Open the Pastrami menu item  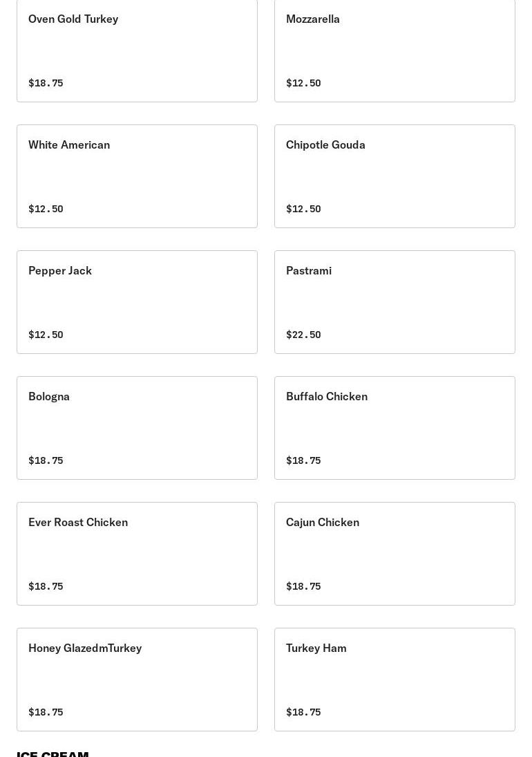395,301
